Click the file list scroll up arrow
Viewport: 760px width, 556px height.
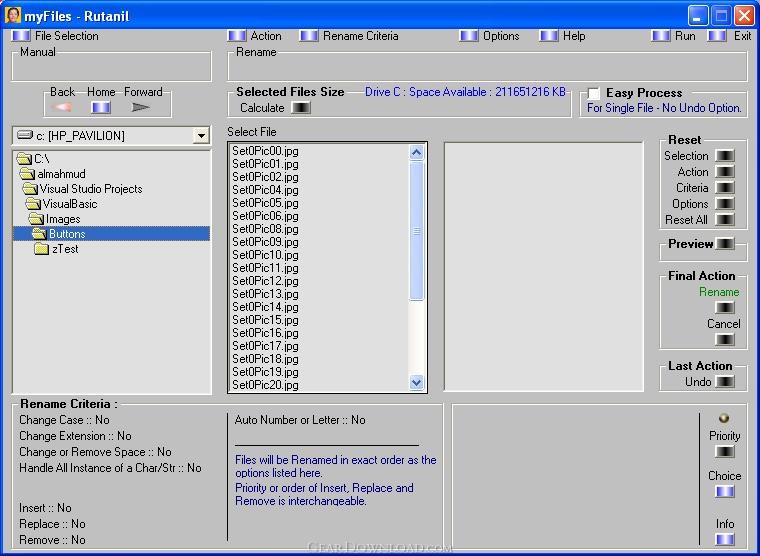[416, 153]
